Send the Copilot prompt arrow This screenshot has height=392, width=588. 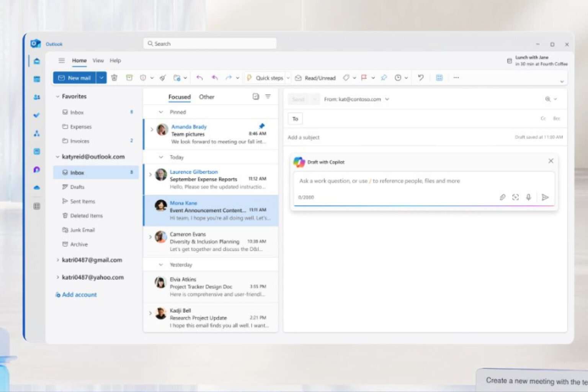[x=545, y=197]
